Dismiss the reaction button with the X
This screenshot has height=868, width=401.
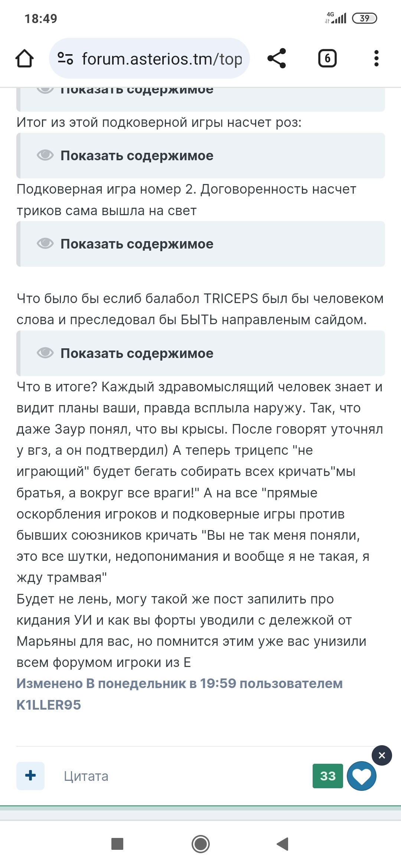(382, 755)
